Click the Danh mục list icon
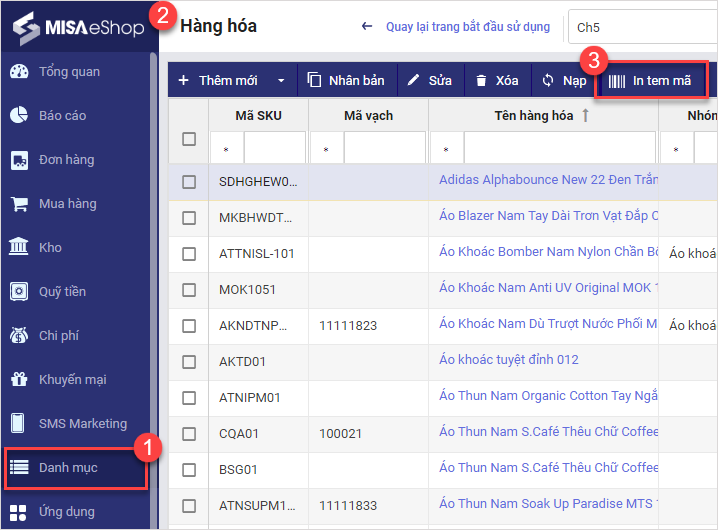 tap(19, 467)
